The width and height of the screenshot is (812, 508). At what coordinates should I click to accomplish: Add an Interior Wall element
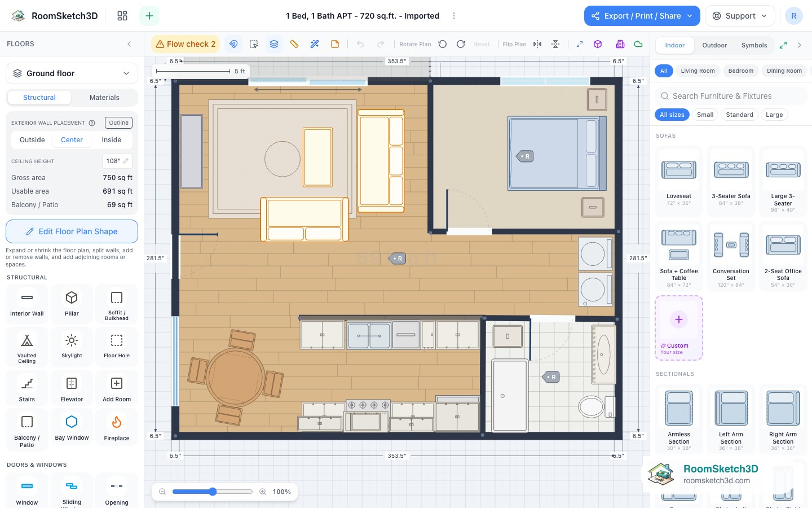27,304
